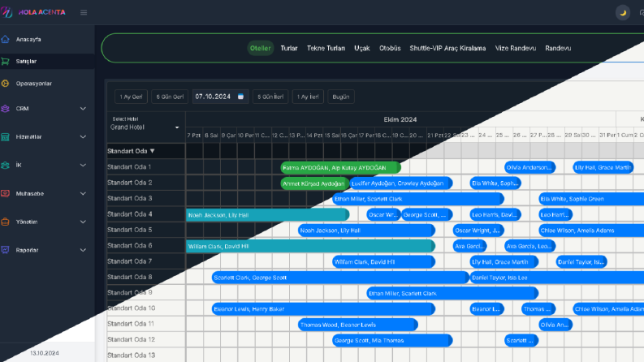Click the Standart Oda 1 row label

(x=129, y=167)
